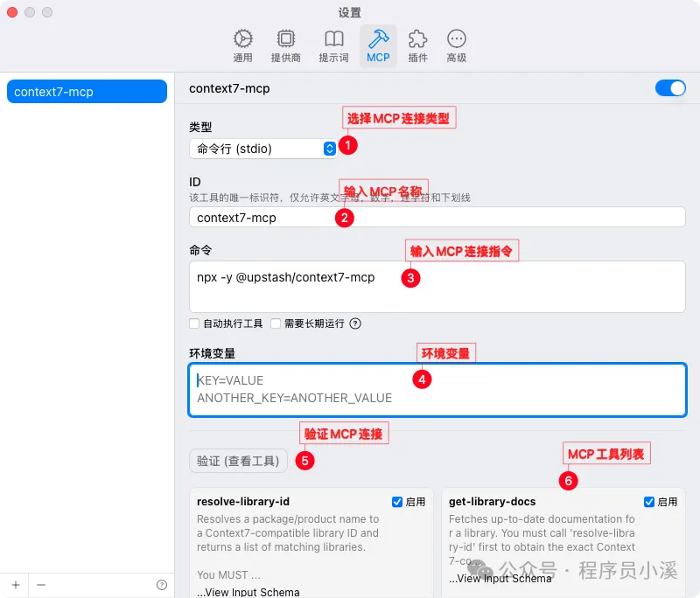
Task: Open the 通用 settings section
Action: point(242,44)
